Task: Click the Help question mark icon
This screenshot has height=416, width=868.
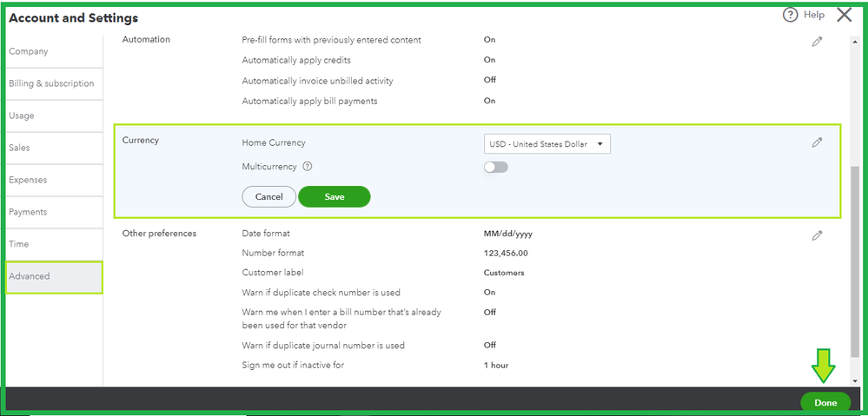Action: click(x=790, y=15)
